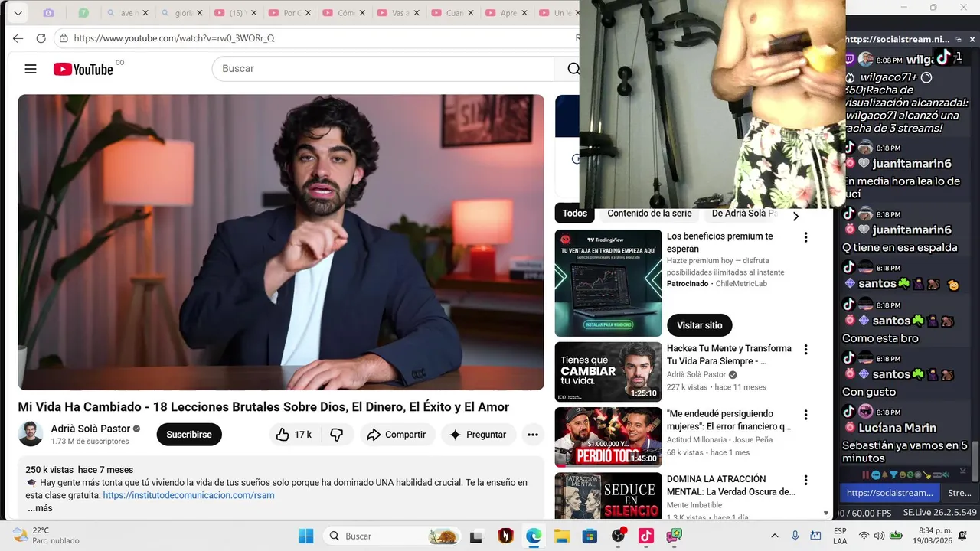Dislike the video with thumbs-down icon

pyautogui.click(x=336, y=435)
